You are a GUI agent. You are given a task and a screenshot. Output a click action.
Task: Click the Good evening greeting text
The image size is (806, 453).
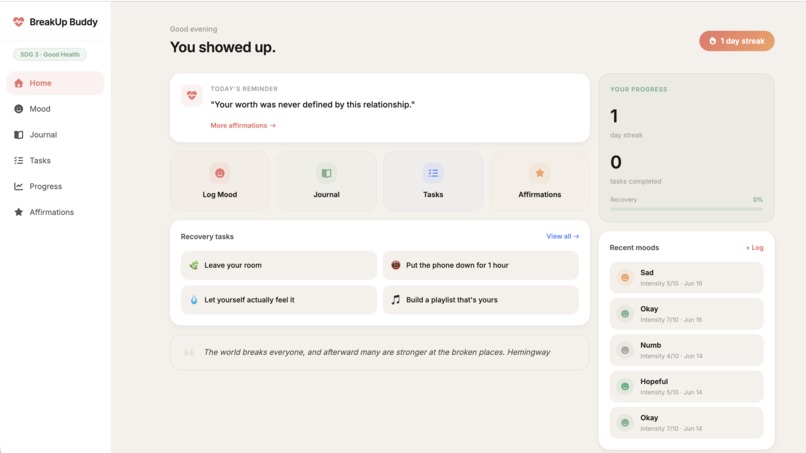(193, 29)
